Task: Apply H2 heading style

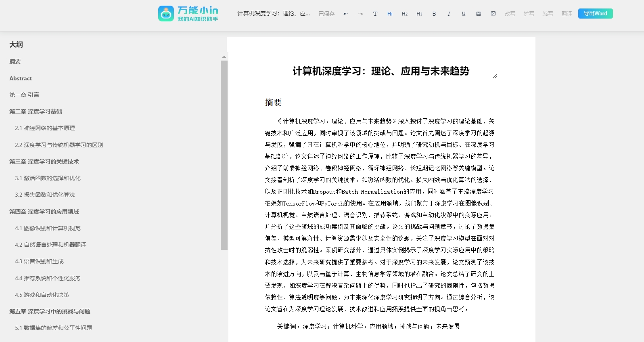Action: click(x=405, y=14)
